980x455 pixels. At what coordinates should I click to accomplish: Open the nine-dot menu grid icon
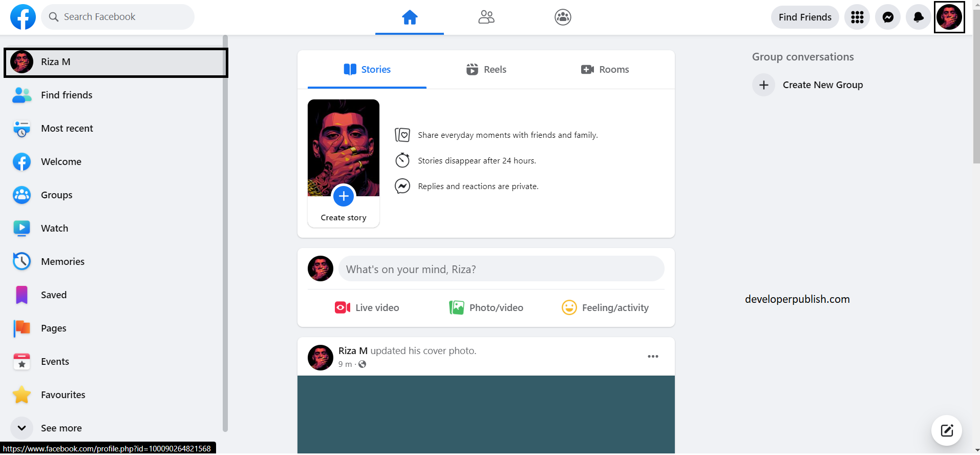click(857, 17)
